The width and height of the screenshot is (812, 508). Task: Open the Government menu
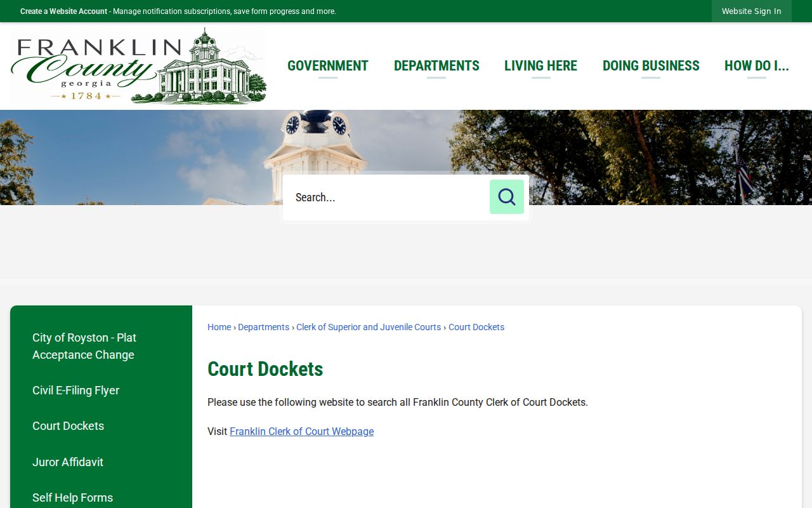tap(328, 66)
